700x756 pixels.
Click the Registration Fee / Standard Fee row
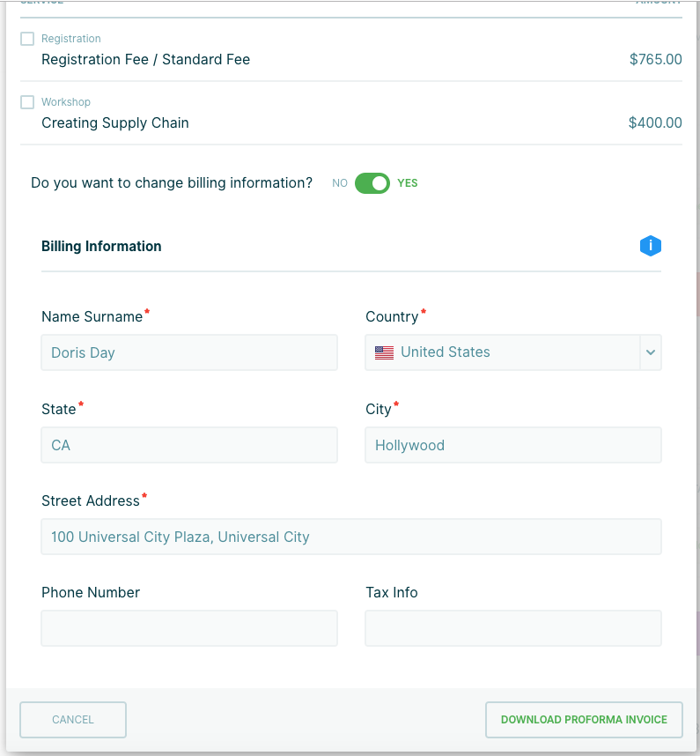tap(146, 60)
